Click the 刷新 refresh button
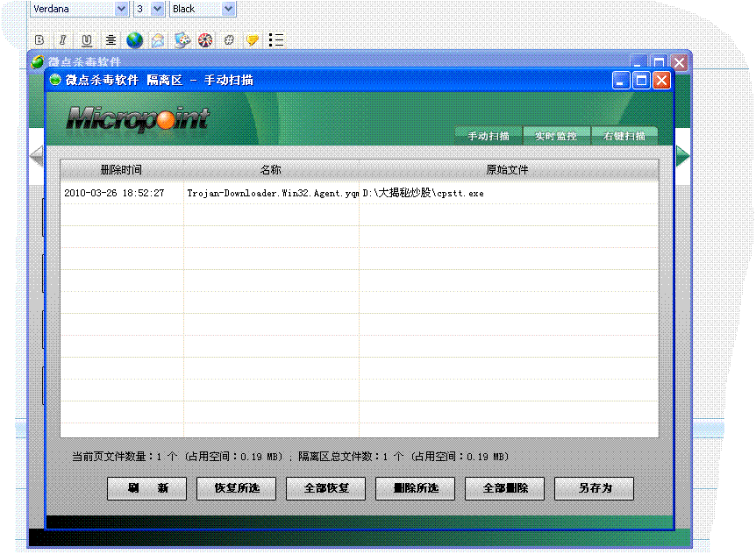The height and width of the screenshot is (554, 756). 147,488
